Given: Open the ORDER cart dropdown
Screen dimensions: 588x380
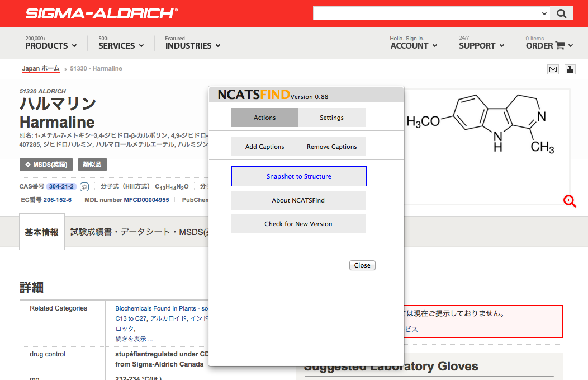Looking at the screenshot, I should pyautogui.click(x=549, y=43).
